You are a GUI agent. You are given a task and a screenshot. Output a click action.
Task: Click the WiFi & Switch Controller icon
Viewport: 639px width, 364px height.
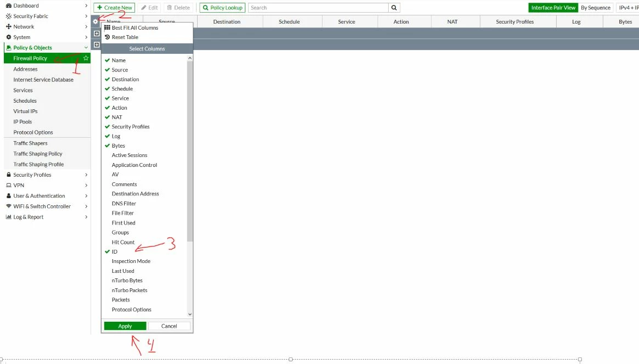click(9, 206)
